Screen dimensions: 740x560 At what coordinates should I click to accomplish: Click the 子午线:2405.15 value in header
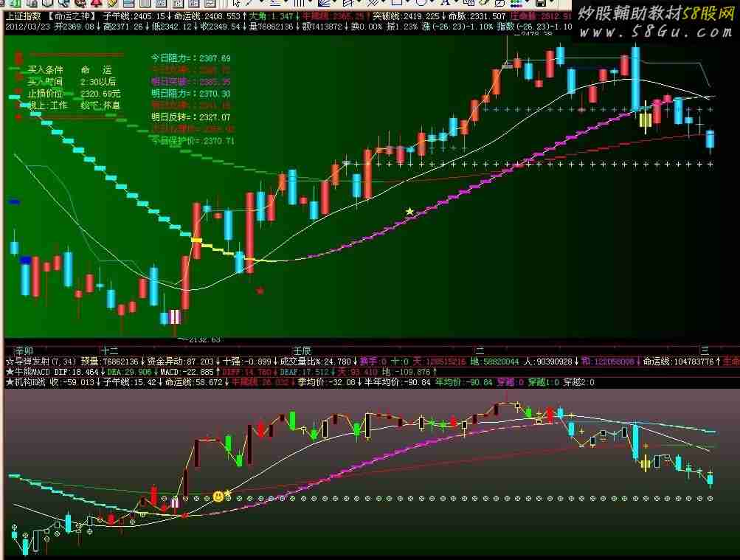pyautogui.click(x=134, y=16)
